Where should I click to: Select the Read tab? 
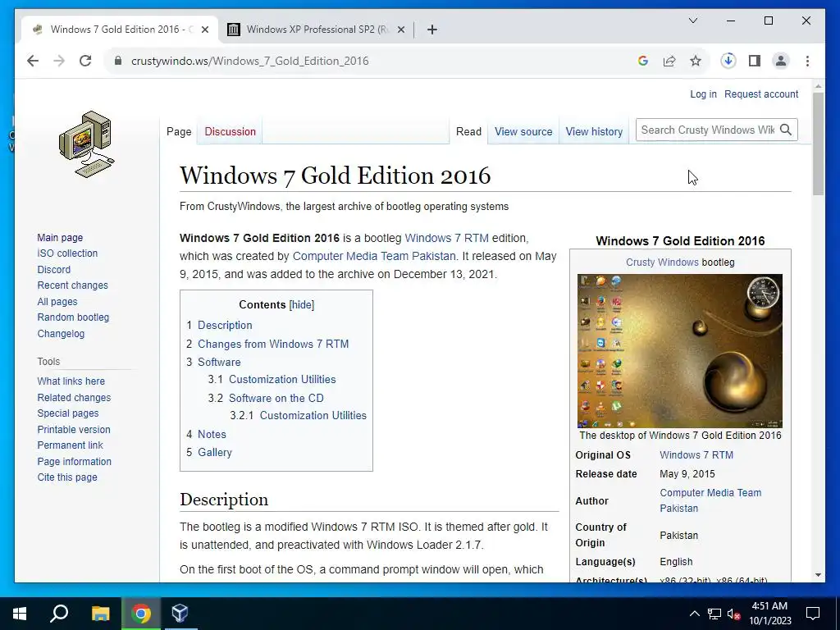pos(468,131)
